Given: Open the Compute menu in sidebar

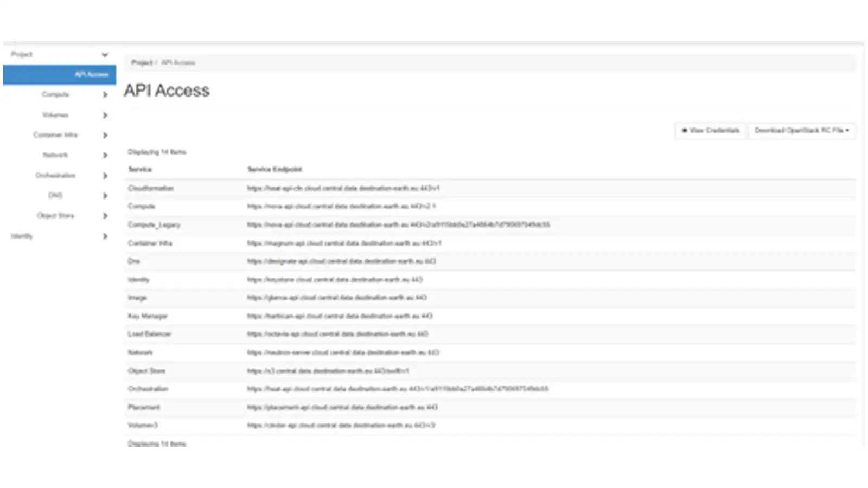Looking at the screenshot, I should [x=55, y=95].
